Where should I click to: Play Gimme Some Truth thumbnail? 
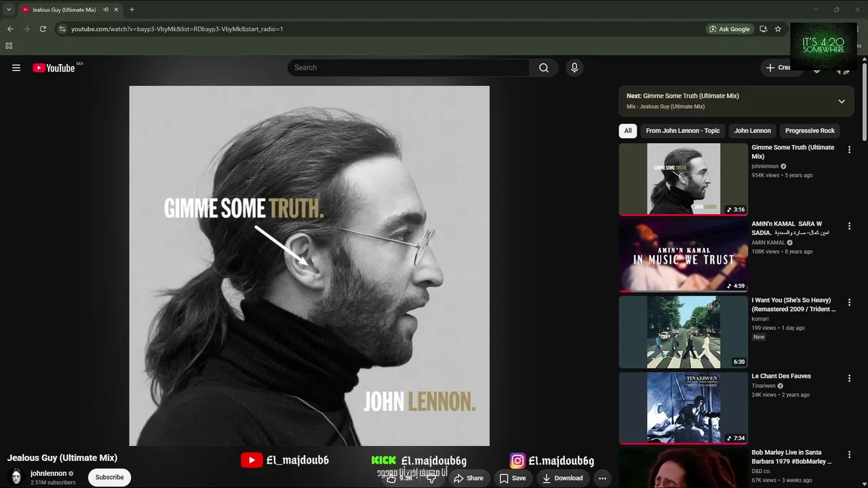[684, 179]
